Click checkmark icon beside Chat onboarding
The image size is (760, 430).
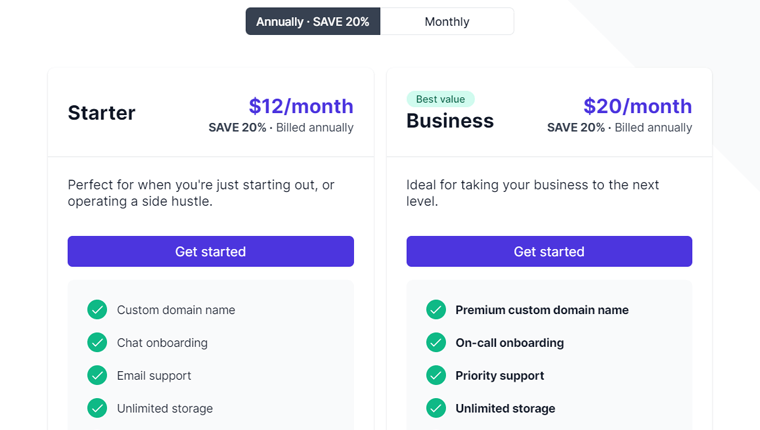click(97, 342)
